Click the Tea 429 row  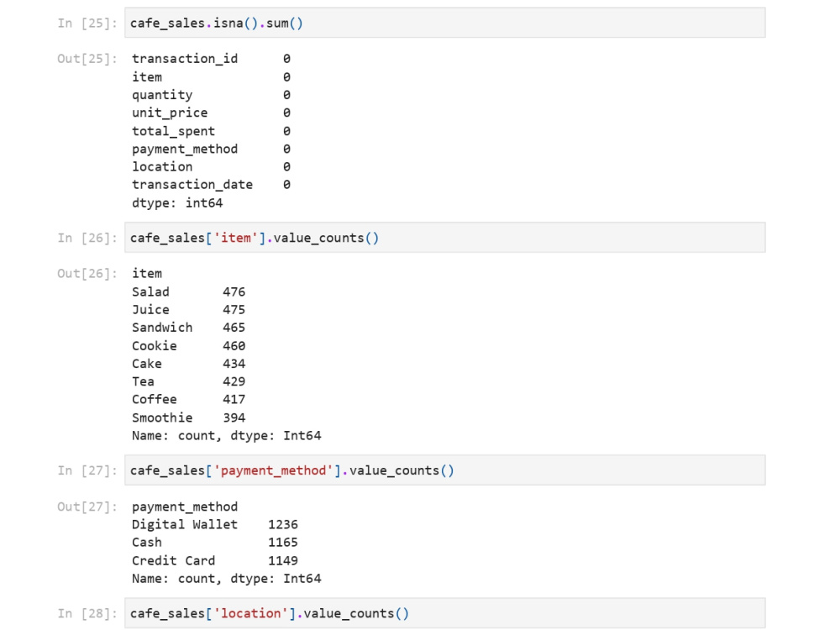[x=188, y=381]
